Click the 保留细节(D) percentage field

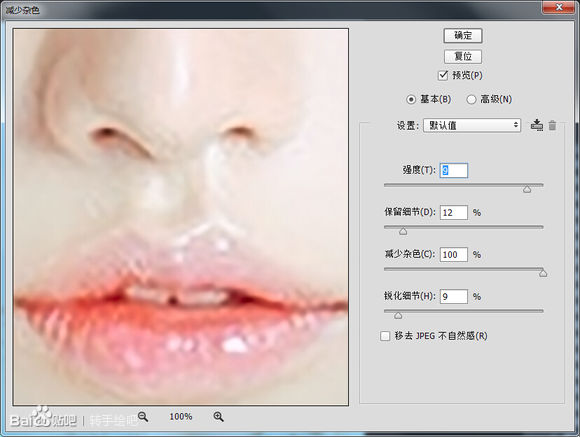click(x=454, y=213)
